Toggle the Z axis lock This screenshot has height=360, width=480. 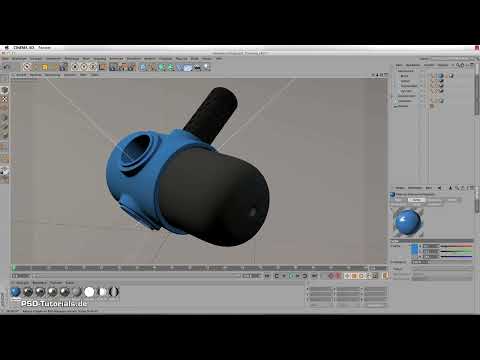pos(93,67)
